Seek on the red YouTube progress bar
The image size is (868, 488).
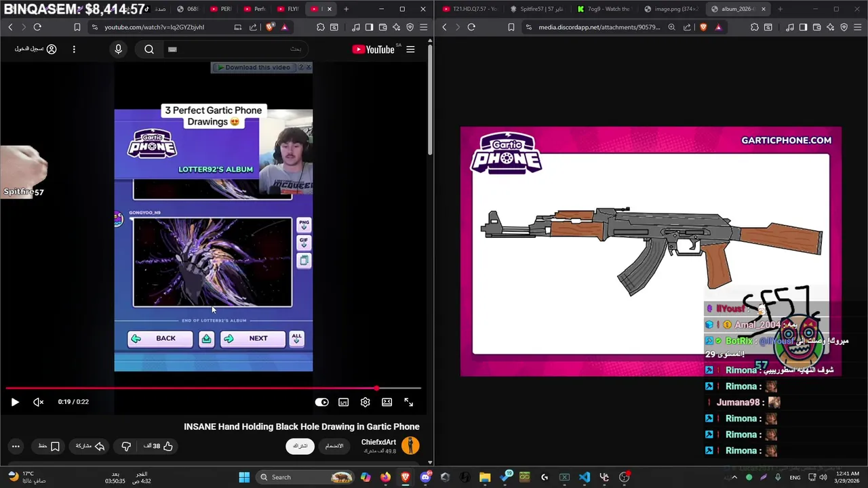[214, 388]
